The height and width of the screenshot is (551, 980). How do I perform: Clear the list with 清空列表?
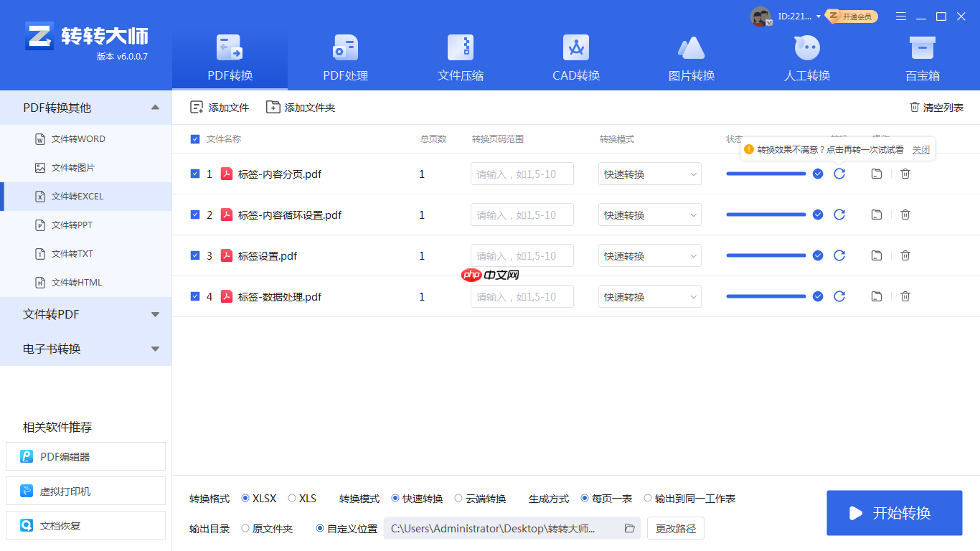point(936,108)
